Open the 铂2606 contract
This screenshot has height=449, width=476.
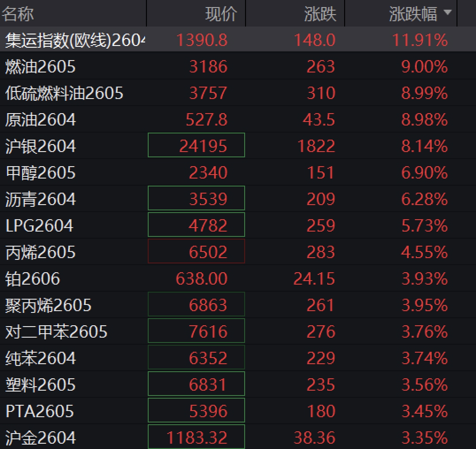[x=33, y=279]
